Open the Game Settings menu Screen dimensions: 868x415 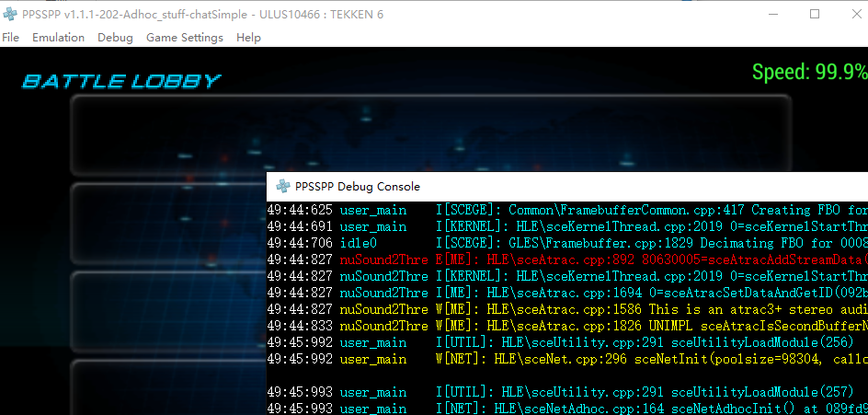coord(184,38)
